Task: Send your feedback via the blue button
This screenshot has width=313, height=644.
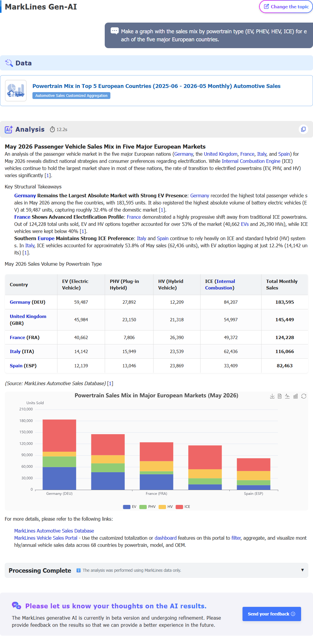Action: click(x=272, y=614)
